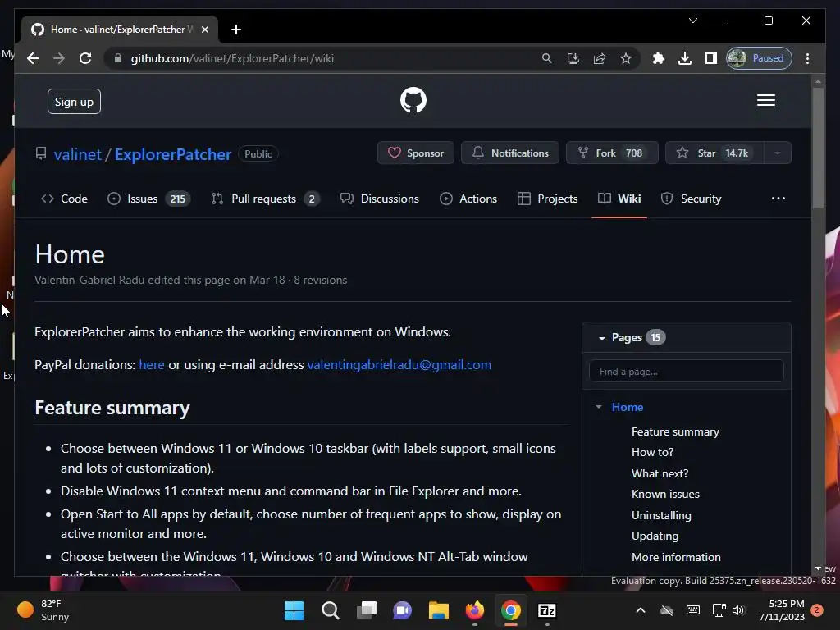Switch to Code tab

[64, 199]
